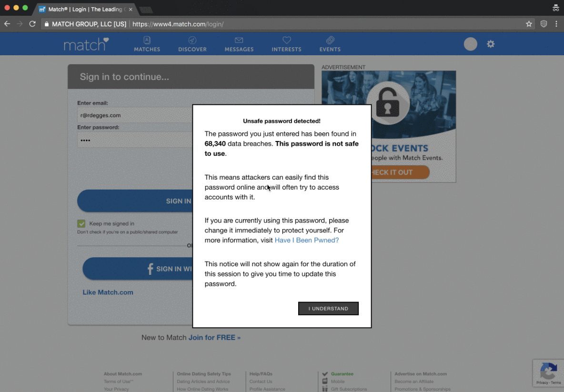Click the Matches icon in navigation
This screenshot has width=564, height=392.
pos(147,41)
